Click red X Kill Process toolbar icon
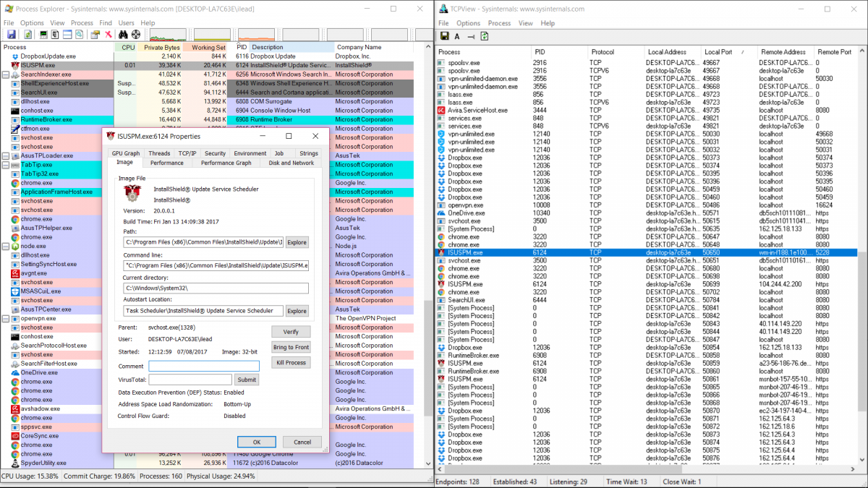Screen dimensions: 868x488 tap(109, 34)
